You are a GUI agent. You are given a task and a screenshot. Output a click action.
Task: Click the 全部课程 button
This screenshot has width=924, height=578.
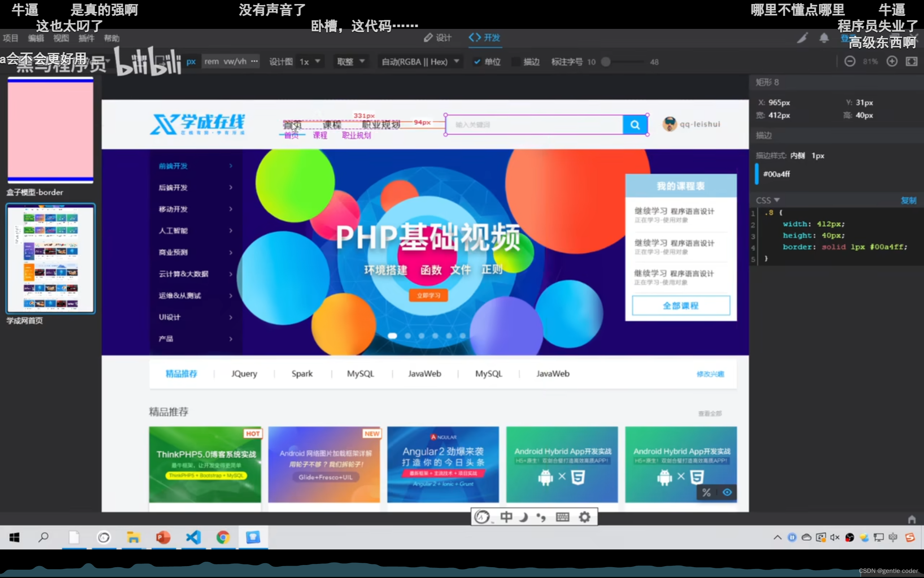click(x=681, y=306)
